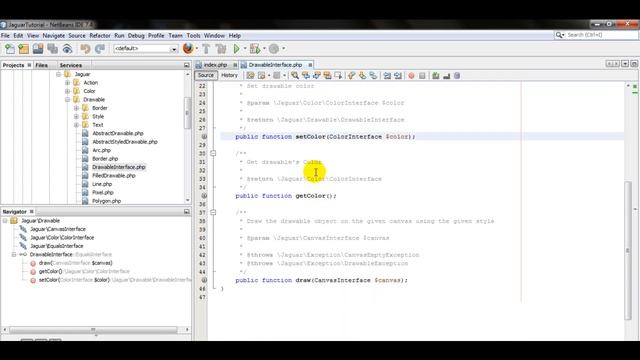Image resolution: width=640 pixels, height=360 pixels.
Task: Click the editor vertical scrollbar
Action: [628, 250]
